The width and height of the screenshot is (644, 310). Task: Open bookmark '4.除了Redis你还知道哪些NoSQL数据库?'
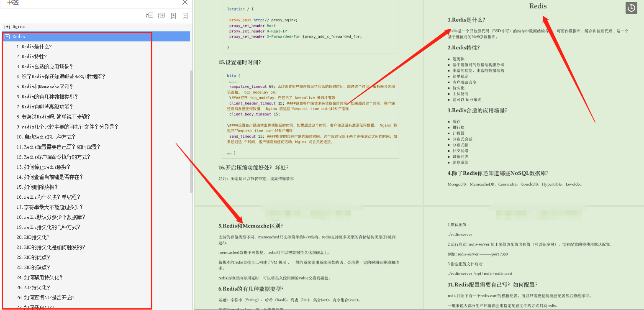coord(61,77)
